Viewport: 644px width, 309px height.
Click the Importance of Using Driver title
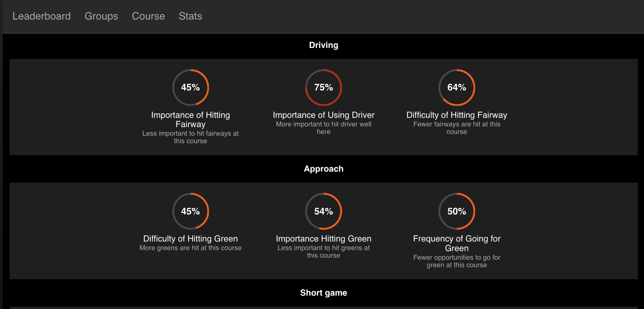click(323, 115)
